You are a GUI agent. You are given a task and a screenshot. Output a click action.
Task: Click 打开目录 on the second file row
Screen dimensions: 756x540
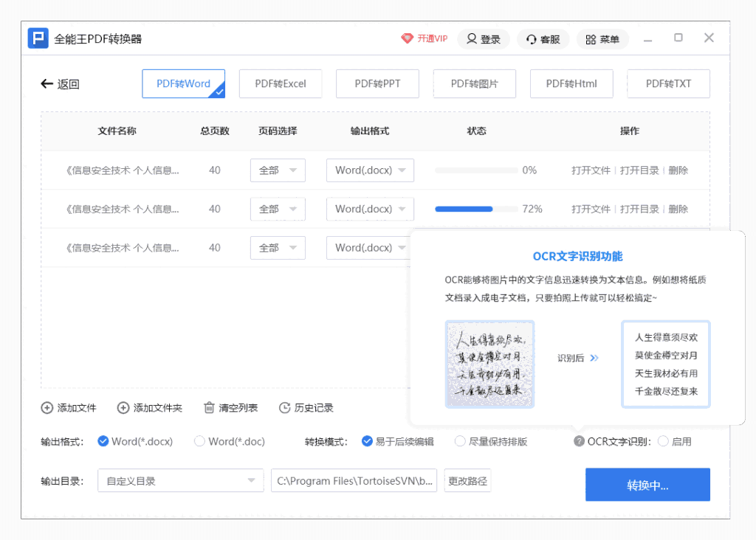[x=639, y=209]
